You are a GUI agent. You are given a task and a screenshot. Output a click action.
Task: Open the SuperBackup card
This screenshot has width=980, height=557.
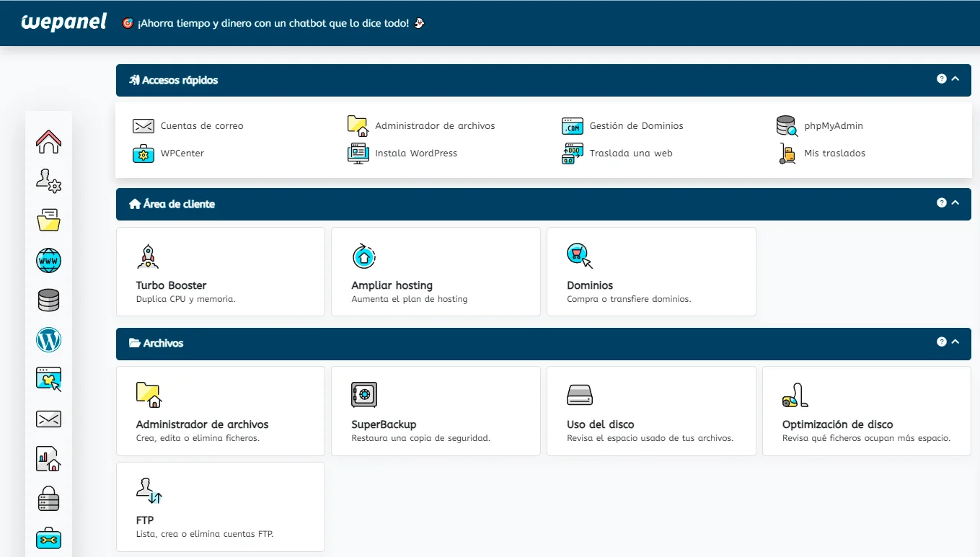click(x=435, y=411)
